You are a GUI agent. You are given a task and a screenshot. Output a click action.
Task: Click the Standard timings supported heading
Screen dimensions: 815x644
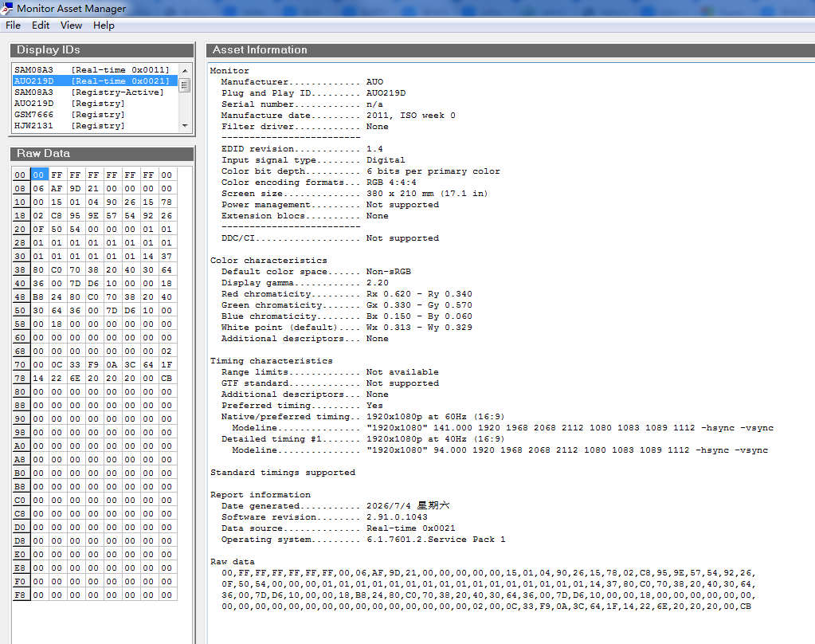pos(283,473)
